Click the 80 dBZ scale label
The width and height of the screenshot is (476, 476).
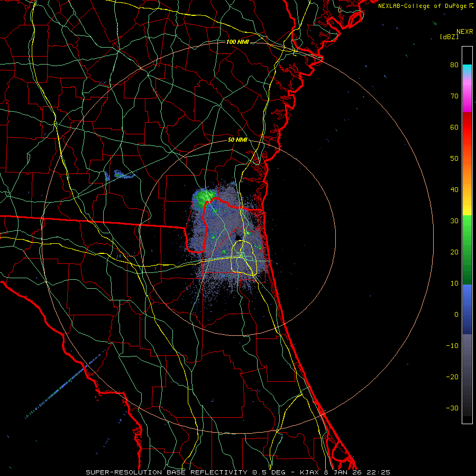click(454, 65)
